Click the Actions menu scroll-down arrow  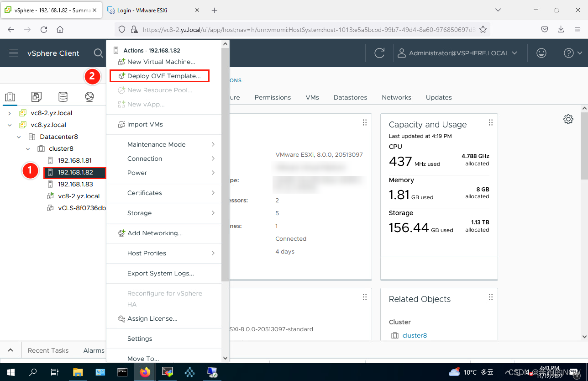(225, 359)
